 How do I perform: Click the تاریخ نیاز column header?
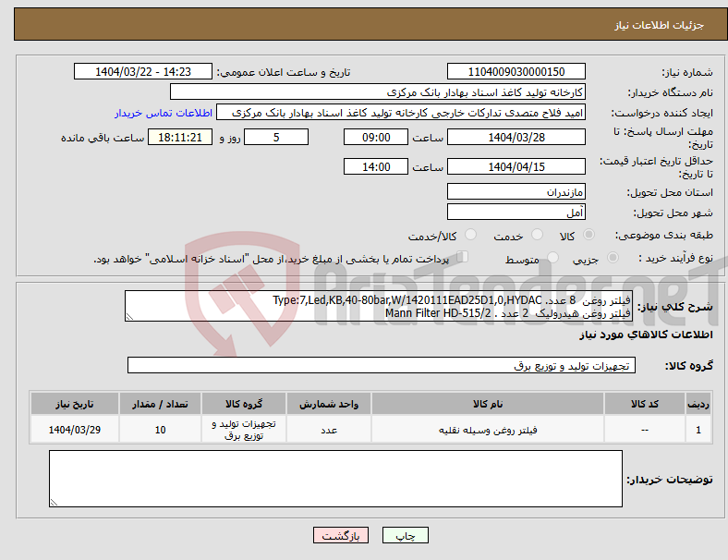(x=75, y=404)
